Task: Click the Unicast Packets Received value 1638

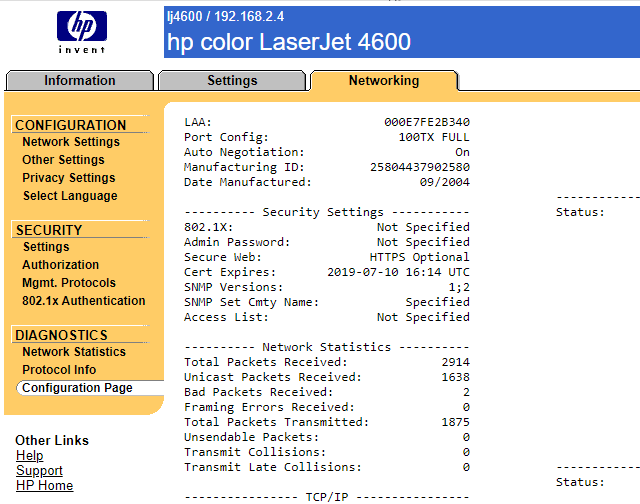Action: pyautogui.click(x=456, y=377)
